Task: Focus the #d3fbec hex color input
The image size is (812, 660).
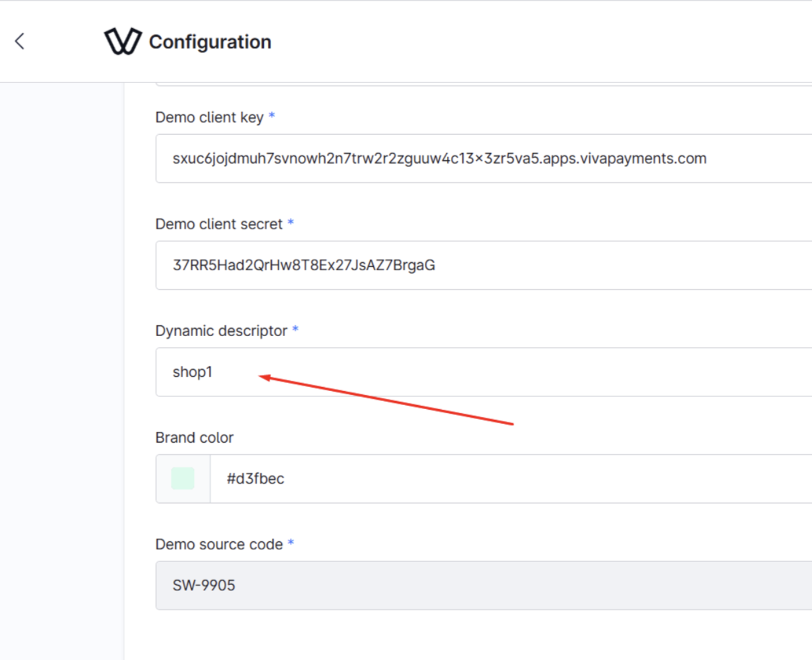Action: click(x=511, y=478)
